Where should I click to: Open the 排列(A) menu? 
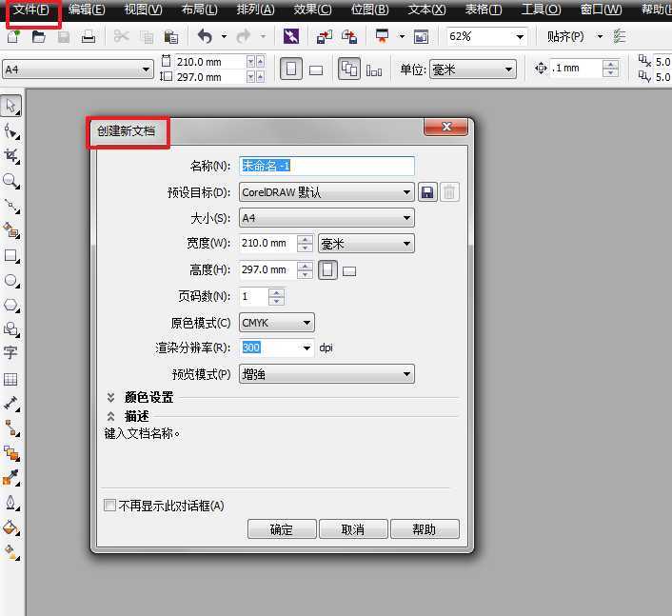(255, 10)
